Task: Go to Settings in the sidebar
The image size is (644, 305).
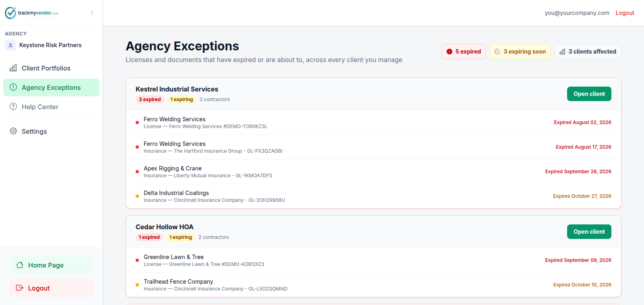Action: coord(51,131)
